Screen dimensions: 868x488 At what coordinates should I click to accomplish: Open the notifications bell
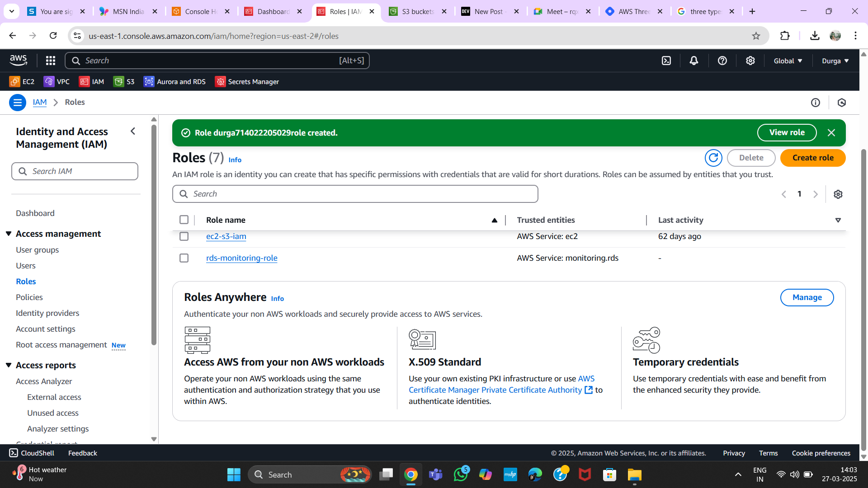694,61
